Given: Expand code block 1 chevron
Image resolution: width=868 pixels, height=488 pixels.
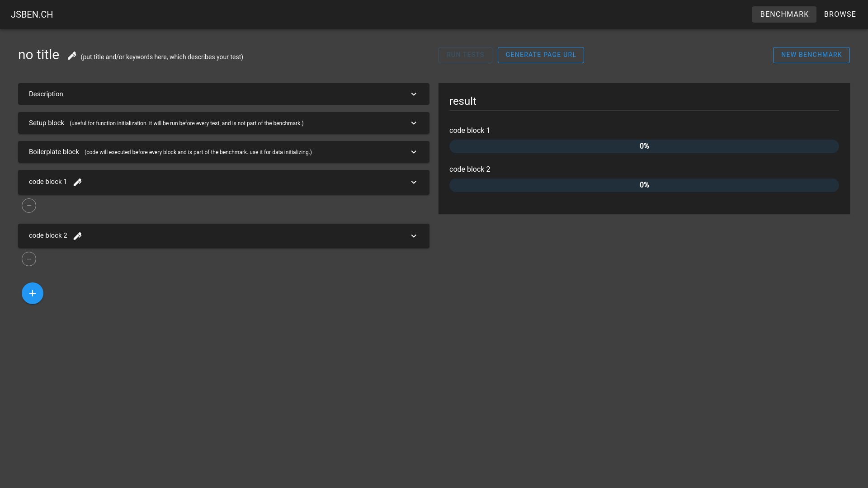Looking at the screenshot, I should pos(414,182).
